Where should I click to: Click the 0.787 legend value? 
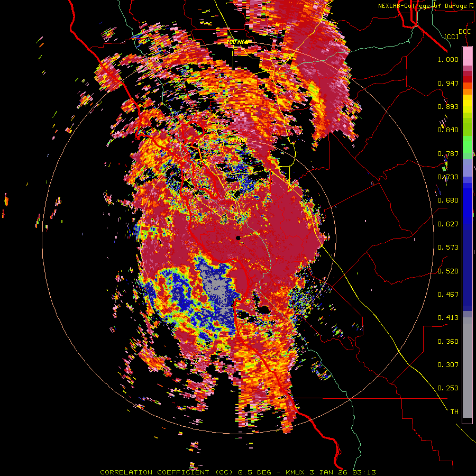tap(448, 153)
